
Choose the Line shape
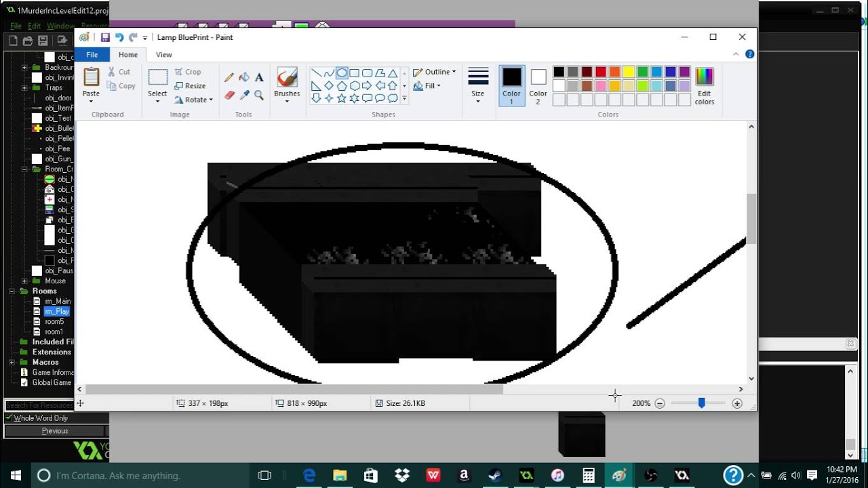point(316,73)
